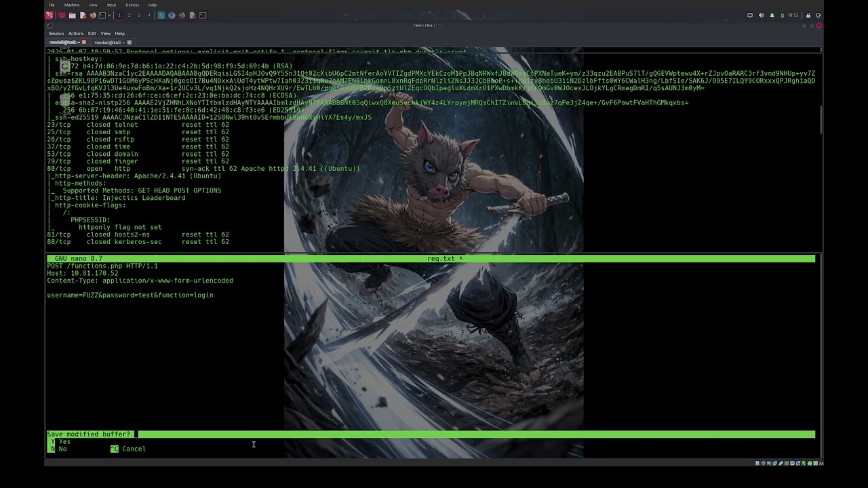This screenshot has width=868, height=488.
Task: Select the text editor window in the taskbar
Action: coord(192,15)
